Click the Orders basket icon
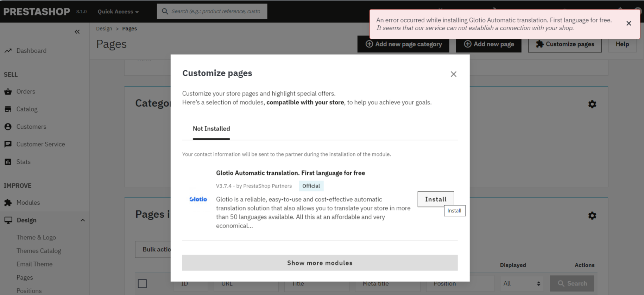Screen dimensions: 644x295 pyautogui.click(x=8, y=91)
